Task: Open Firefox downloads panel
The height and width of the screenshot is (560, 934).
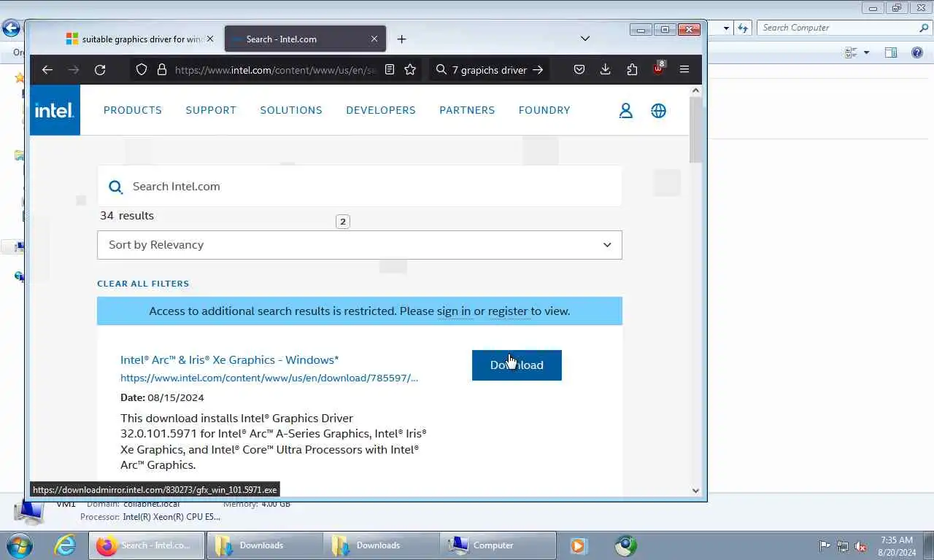Action: click(x=605, y=70)
